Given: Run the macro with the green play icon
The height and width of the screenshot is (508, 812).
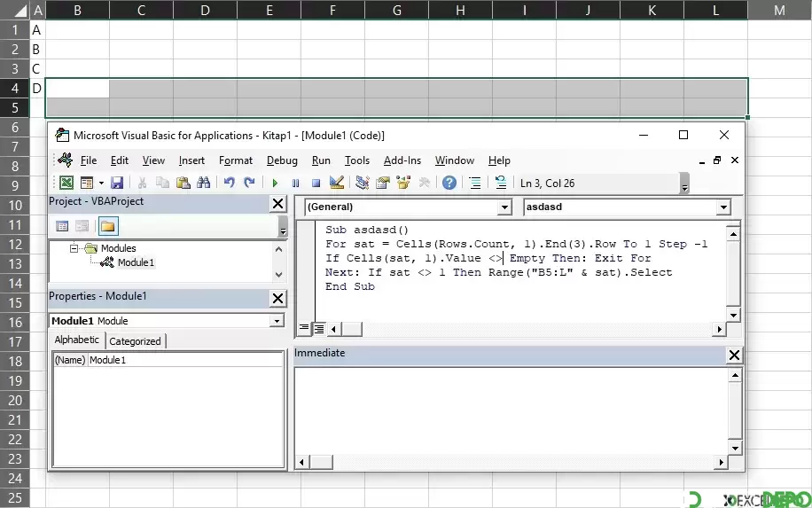Looking at the screenshot, I should click(x=275, y=183).
